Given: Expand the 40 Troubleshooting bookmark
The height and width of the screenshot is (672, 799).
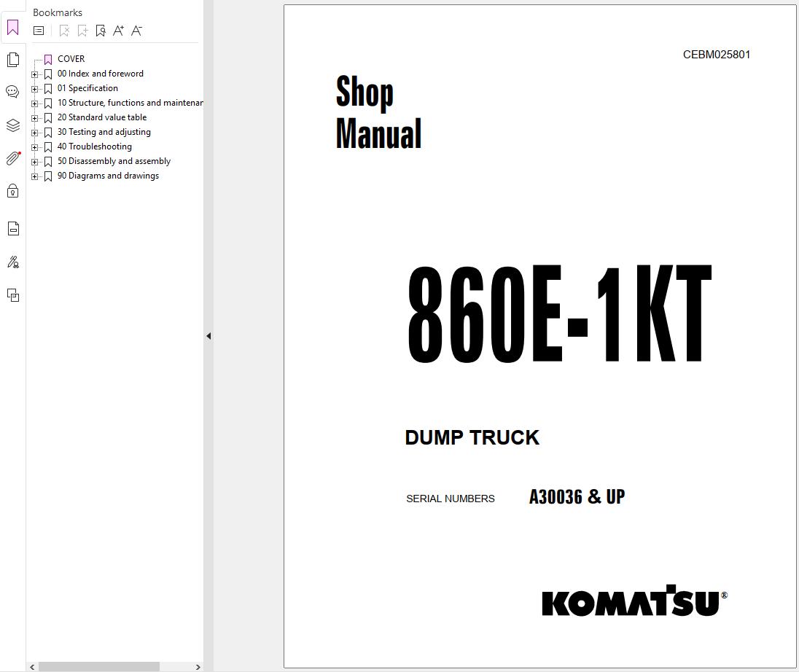Looking at the screenshot, I should (34, 147).
